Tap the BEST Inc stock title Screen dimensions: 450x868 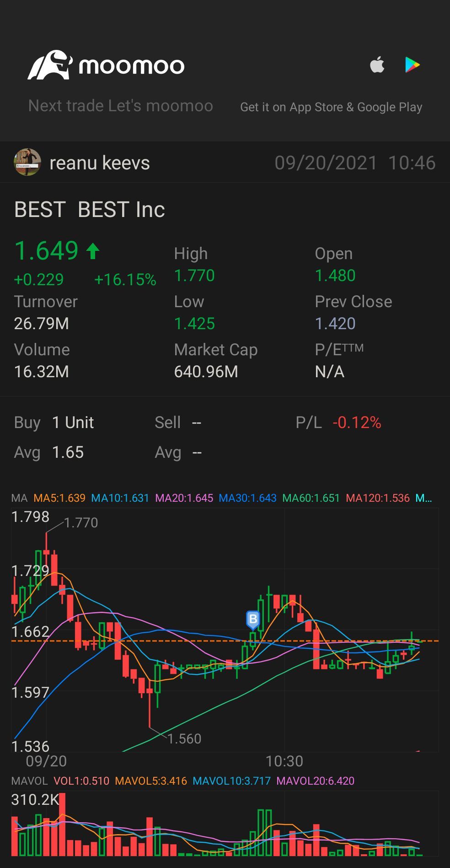(90, 210)
